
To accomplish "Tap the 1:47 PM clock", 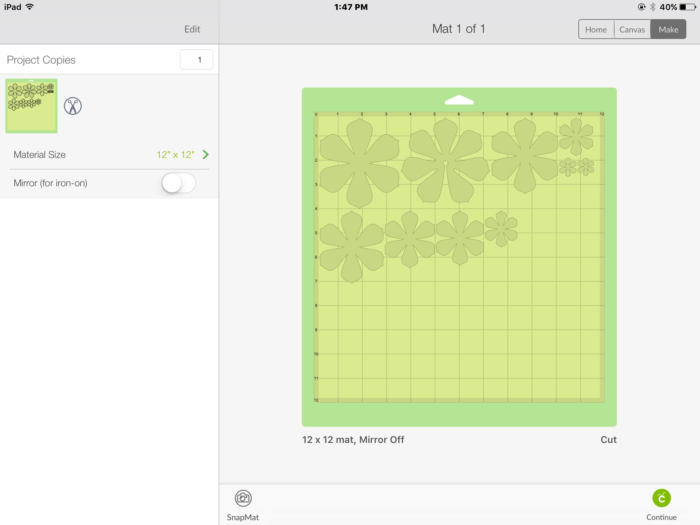I will [351, 7].
